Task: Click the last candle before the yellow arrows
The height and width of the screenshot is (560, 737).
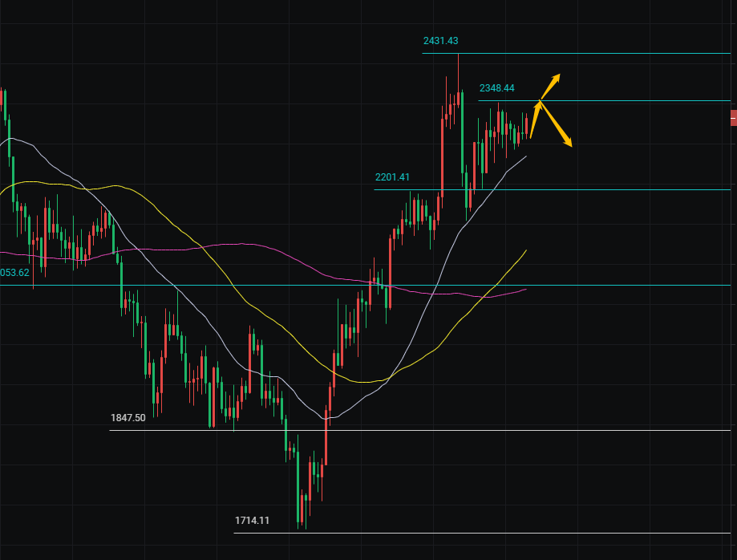Action: [x=526, y=126]
